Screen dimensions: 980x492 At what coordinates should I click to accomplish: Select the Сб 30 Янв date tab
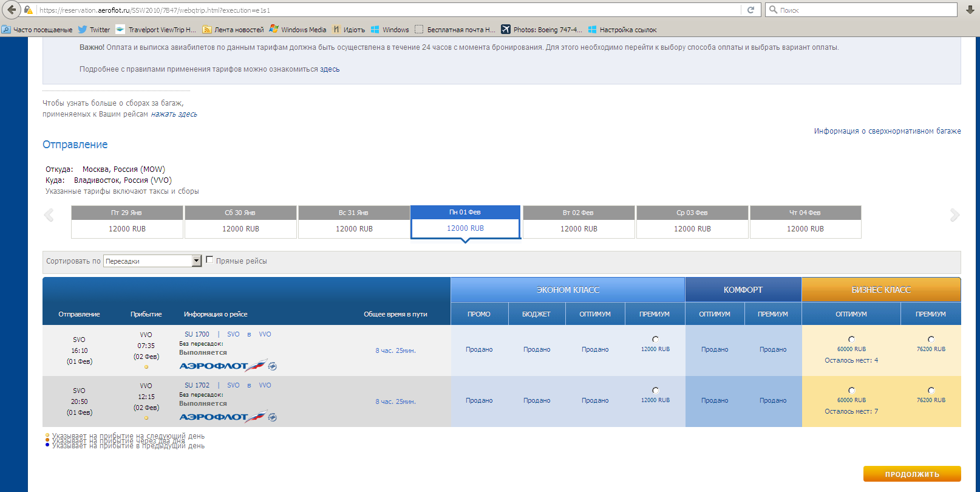pyautogui.click(x=240, y=222)
